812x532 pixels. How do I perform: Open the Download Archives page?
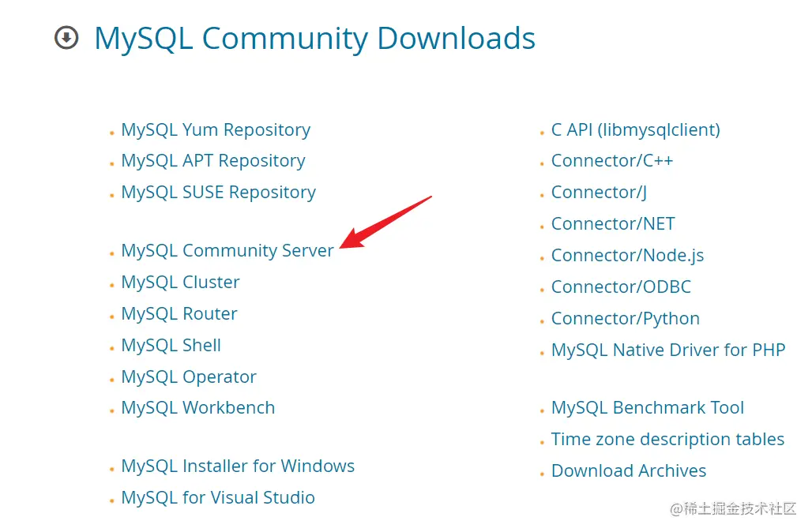click(x=629, y=470)
